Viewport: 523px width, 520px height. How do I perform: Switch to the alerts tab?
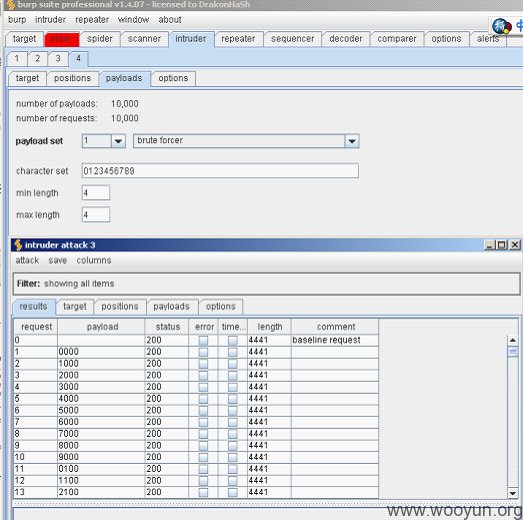pos(488,39)
